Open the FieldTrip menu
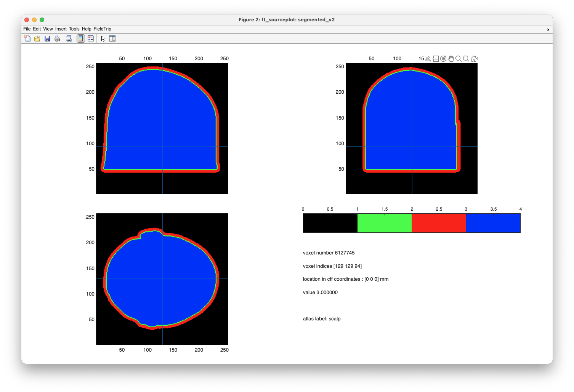Screen dimensions: 574x392 (x=103, y=29)
